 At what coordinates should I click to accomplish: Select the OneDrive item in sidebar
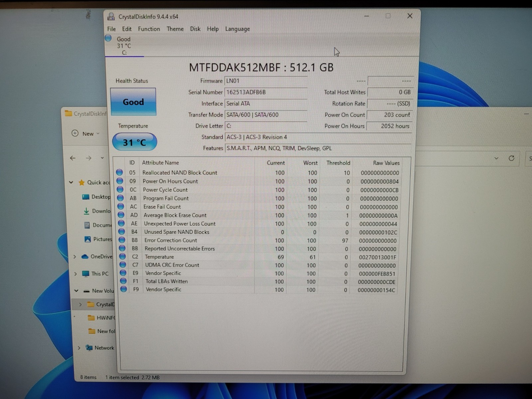point(97,257)
